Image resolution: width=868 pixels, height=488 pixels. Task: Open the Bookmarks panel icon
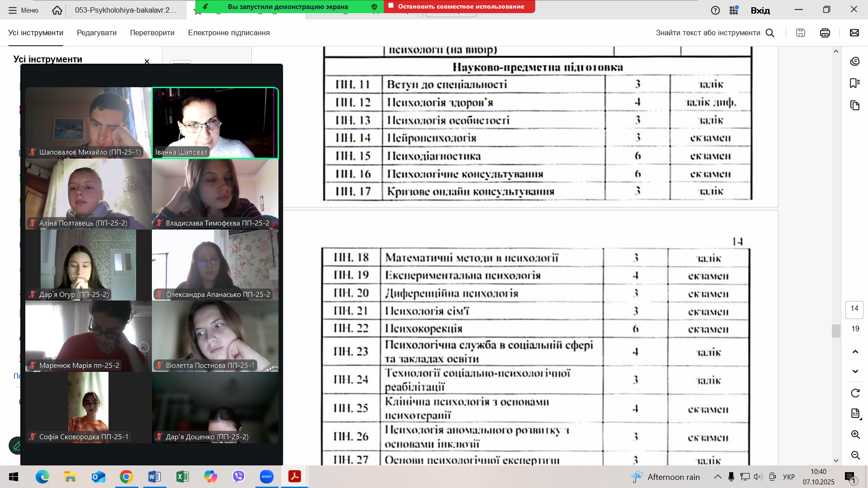tap(854, 83)
